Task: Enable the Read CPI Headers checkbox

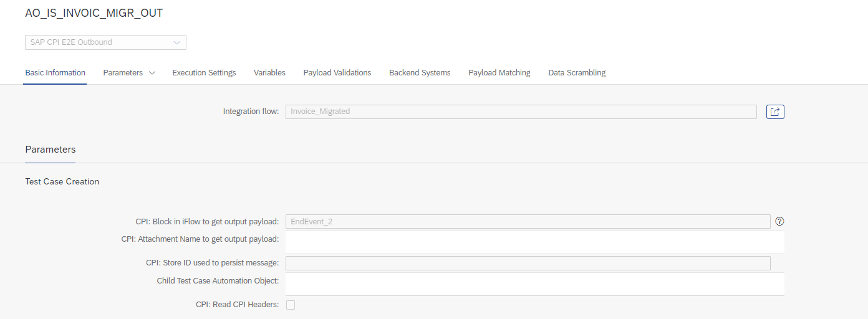Action: (x=290, y=305)
